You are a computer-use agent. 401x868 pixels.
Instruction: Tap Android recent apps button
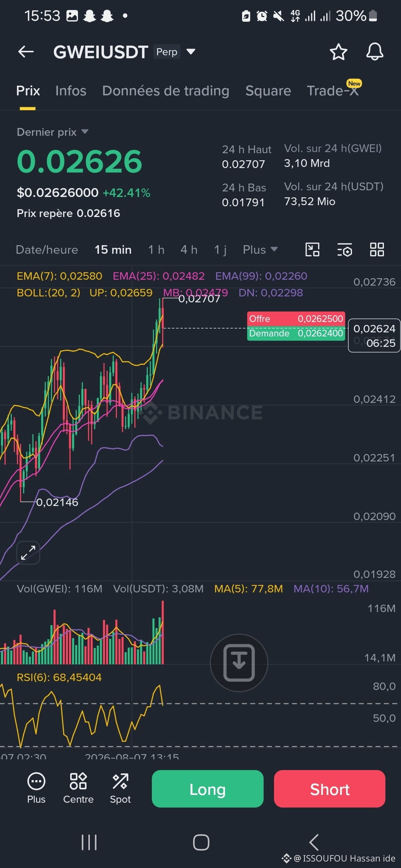pos(89,842)
